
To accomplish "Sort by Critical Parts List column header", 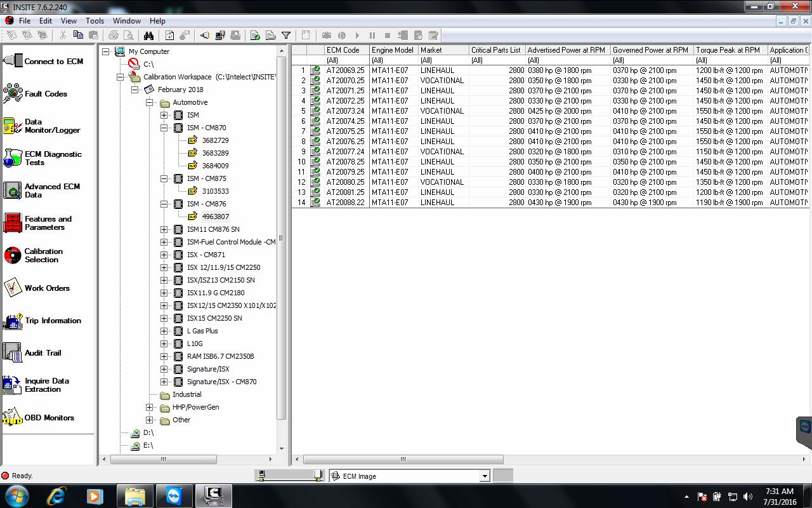I will [497, 50].
